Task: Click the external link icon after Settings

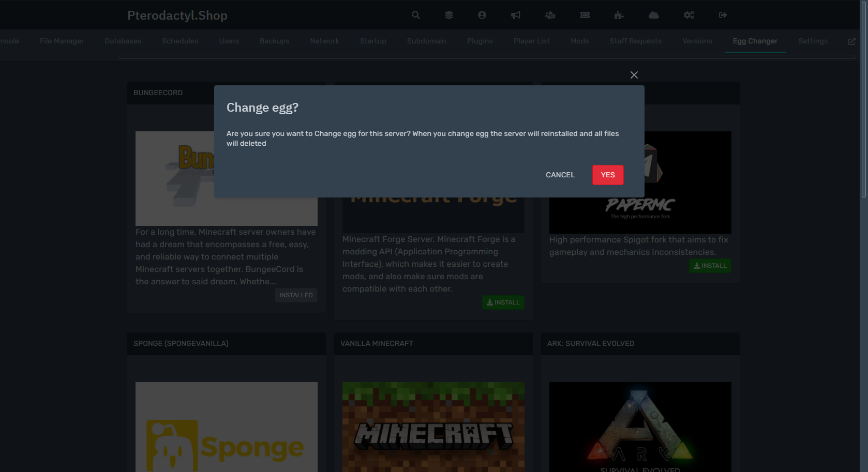Action: (x=851, y=41)
